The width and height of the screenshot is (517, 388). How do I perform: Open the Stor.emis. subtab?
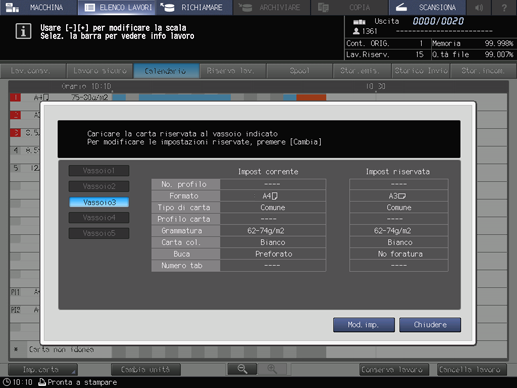click(361, 71)
